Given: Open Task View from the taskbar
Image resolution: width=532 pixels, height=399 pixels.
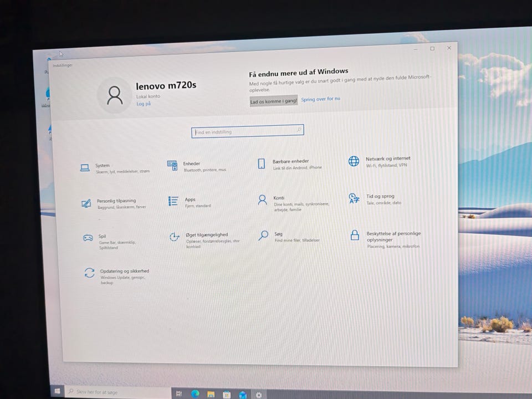Looking at the screenshot, I should (x=179, y=393).
